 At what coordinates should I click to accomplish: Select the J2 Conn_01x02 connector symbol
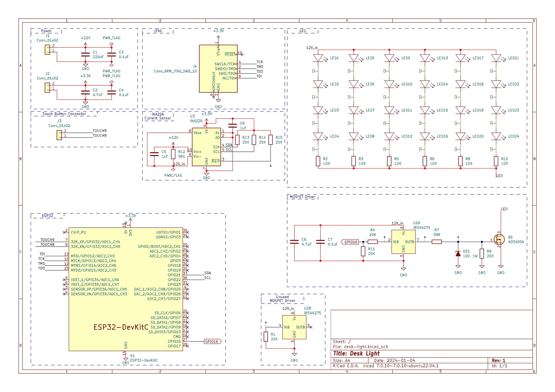click(x=47, y=88)
